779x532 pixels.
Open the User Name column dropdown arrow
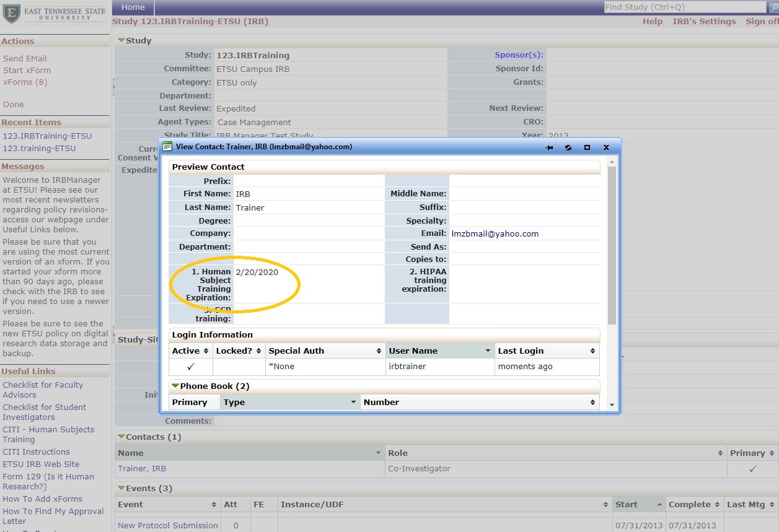(x=488, y=351)
